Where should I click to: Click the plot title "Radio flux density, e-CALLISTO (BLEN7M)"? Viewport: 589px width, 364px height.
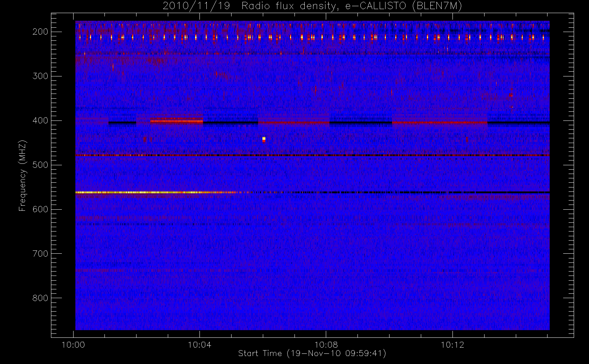click(352, 6)
